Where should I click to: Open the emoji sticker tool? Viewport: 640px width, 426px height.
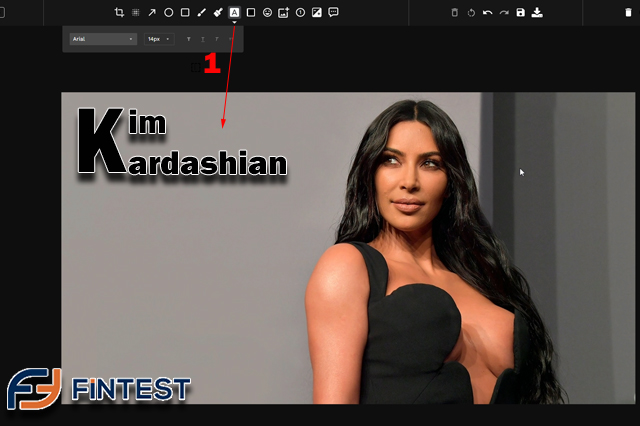pyautogui.click(x=267, y=13)
